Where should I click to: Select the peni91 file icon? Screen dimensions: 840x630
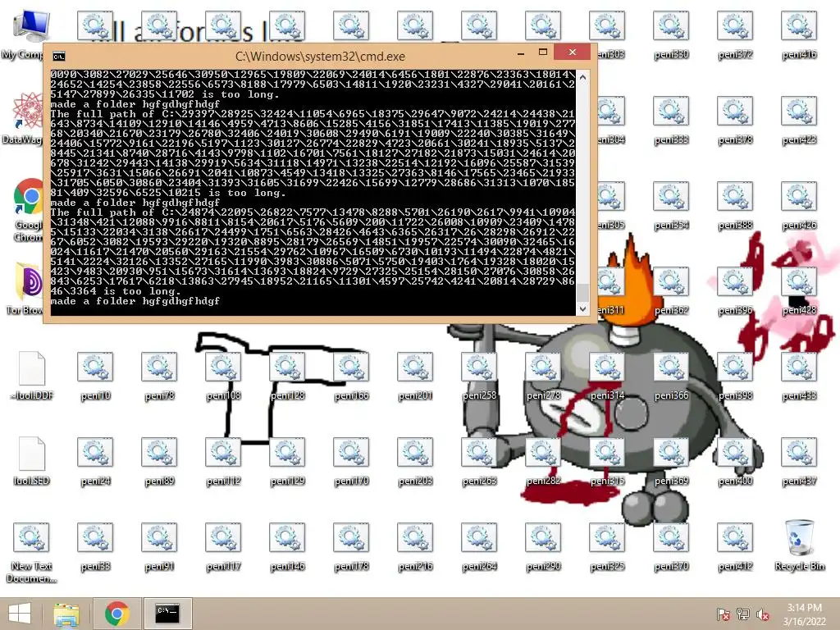click(159, 546)
